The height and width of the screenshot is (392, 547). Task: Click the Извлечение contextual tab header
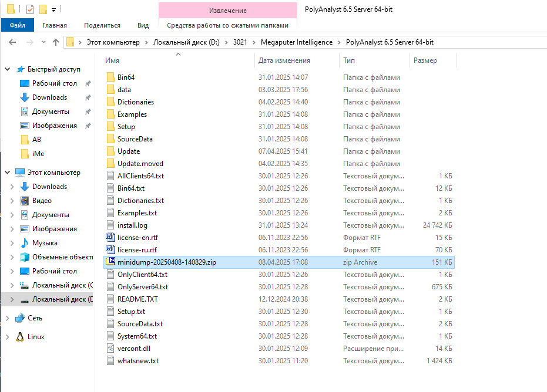228,11
